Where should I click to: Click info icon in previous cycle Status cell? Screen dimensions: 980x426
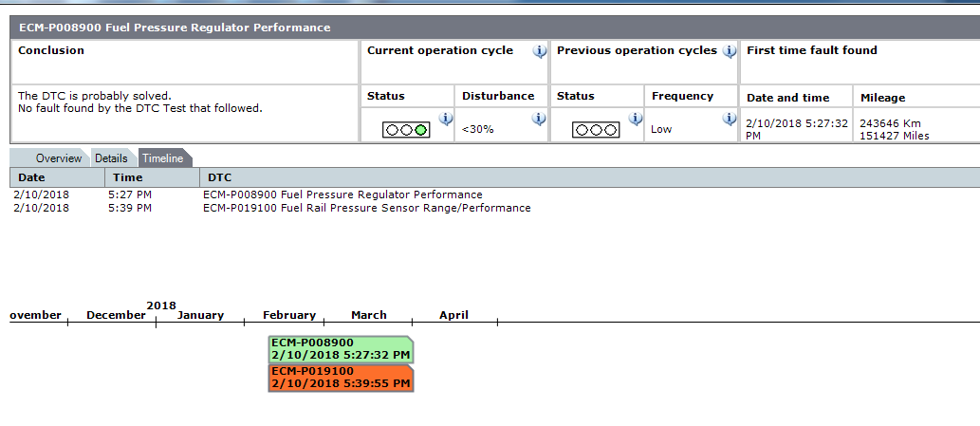tap(635, 119)
